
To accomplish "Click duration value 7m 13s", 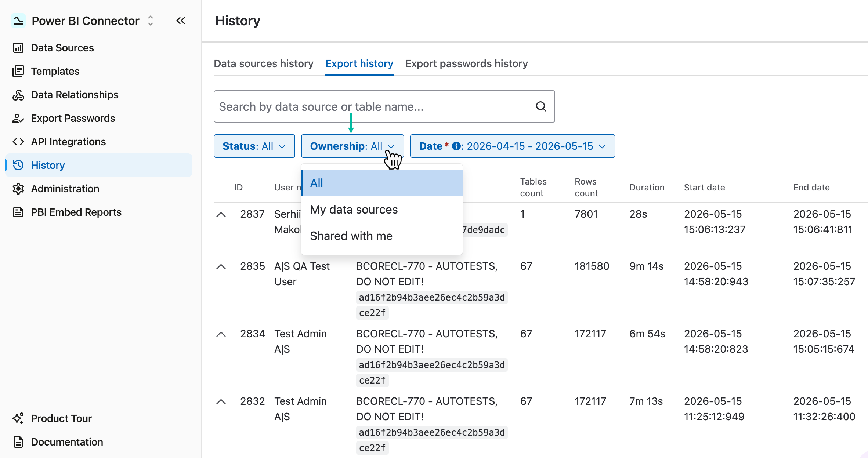I will click(x=646, y=401).
